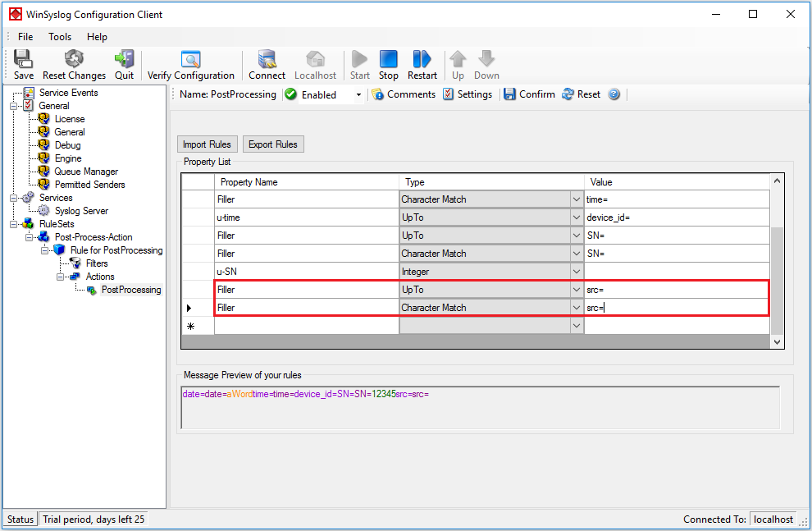812x531 pixels.
Task: Collapse the Actions tree node
Action: [60, 277]
